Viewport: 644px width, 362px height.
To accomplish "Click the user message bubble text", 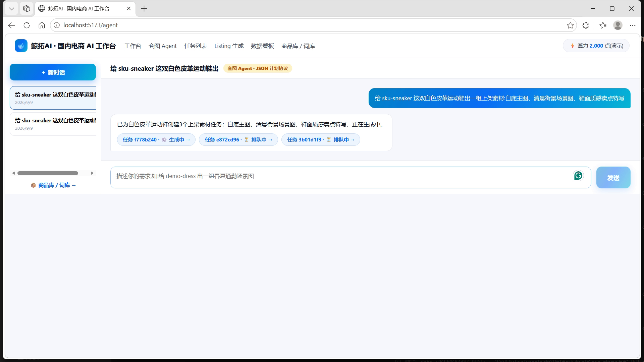I will pos(499,98).
